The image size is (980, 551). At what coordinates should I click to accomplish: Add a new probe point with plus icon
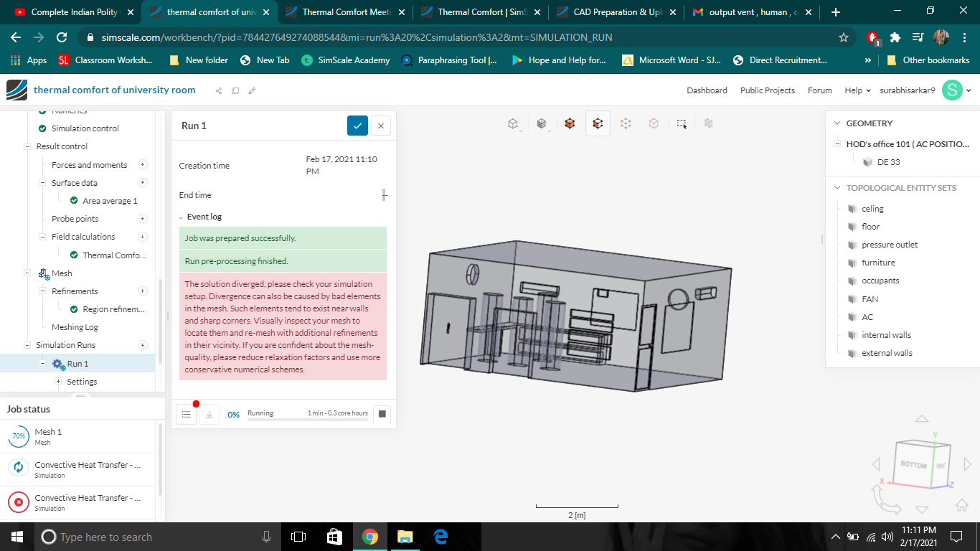(x=143, y=219)
